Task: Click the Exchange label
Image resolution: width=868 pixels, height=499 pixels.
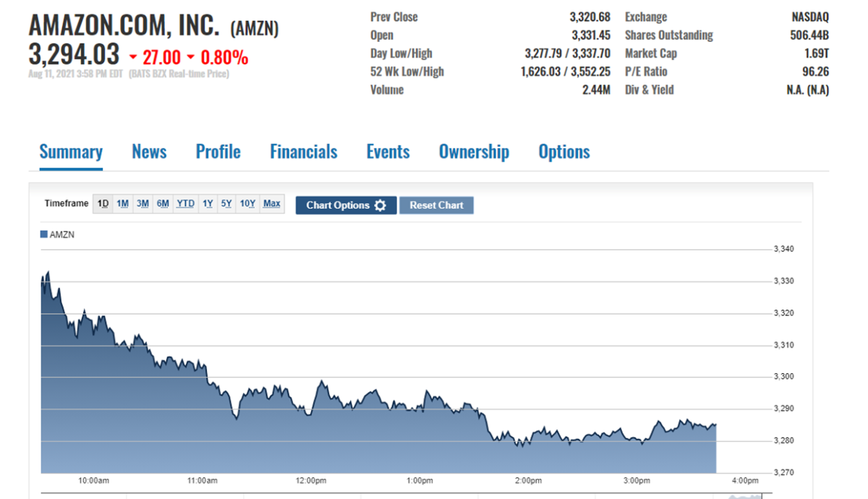Action: point(646,17)
